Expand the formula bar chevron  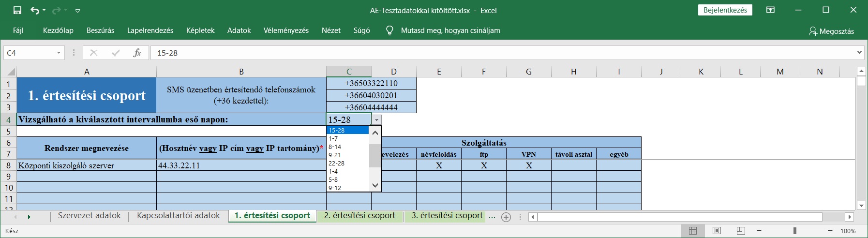click(x=859, y=53)
